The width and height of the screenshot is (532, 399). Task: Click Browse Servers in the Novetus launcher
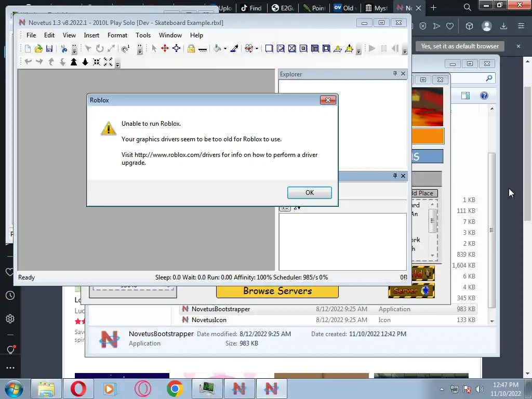click(x=277, y=291)
